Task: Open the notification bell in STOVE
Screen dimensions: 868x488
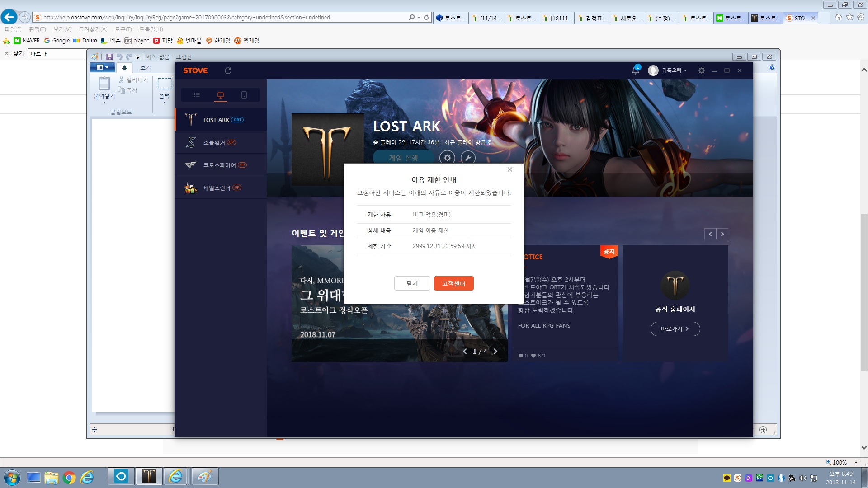Action: click(x=635, y=70)
